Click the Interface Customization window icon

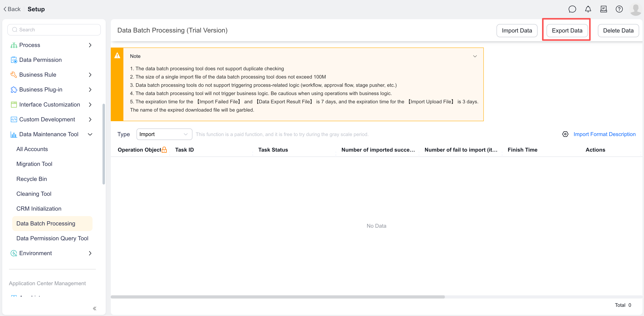point(14,104)
